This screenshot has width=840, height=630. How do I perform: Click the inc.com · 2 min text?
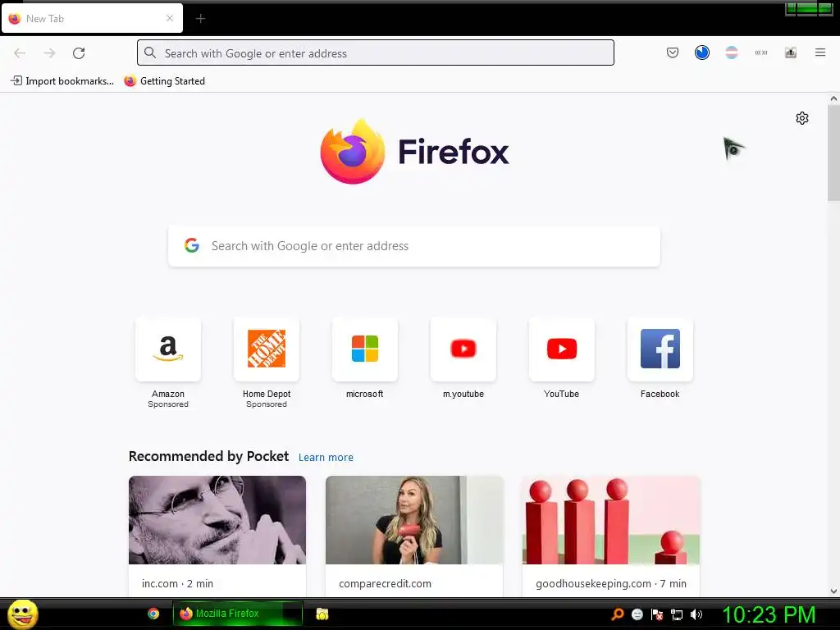click(177, 583)
